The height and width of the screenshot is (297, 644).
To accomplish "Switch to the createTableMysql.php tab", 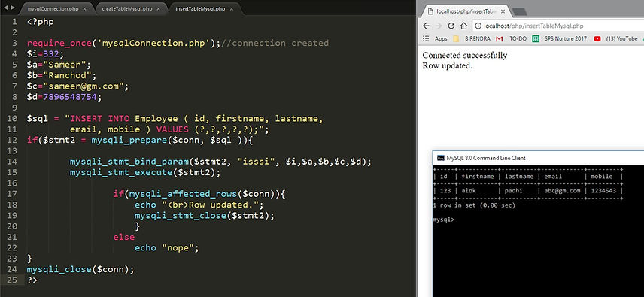I will 128,8.
